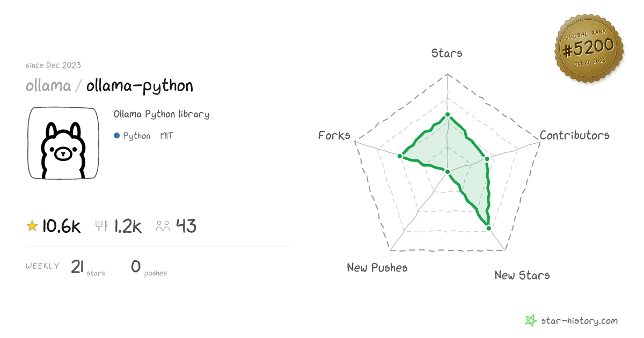Click the Ollama Python library description text

[162, 114]
